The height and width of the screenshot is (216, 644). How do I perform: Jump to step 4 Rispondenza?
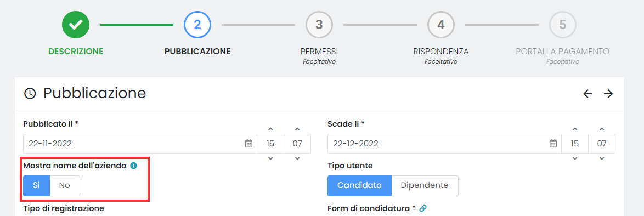[x=440, y=25]
